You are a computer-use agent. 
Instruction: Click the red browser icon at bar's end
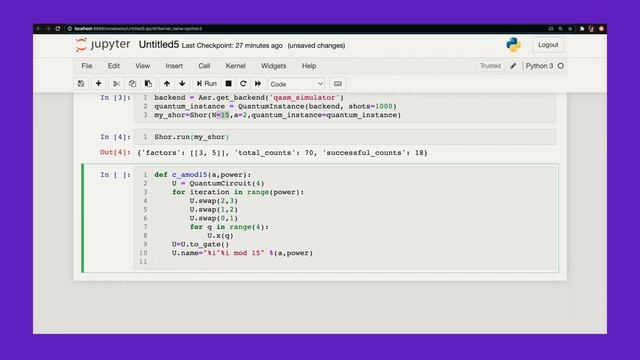pos(601,29)
